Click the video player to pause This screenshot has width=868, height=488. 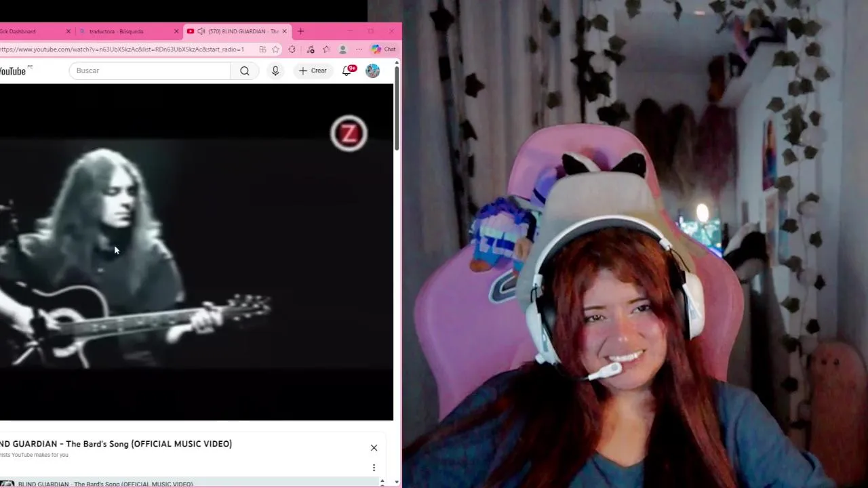tap(196, 252)
